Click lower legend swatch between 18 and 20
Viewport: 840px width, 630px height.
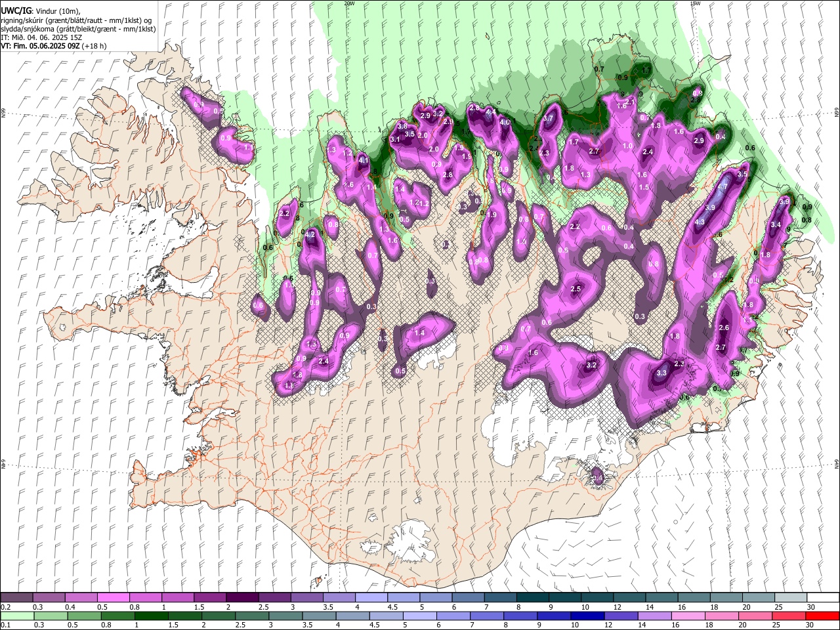[721, 616]
